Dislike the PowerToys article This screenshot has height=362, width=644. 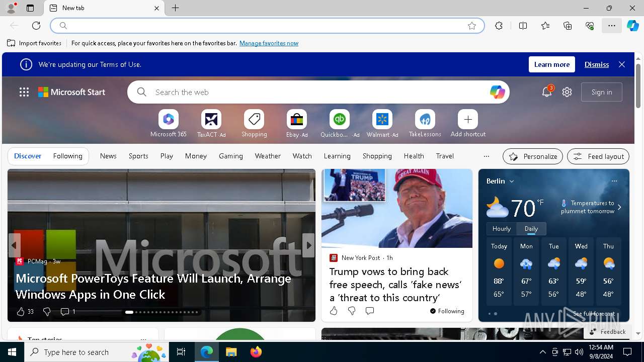pyautogui.click(x=47, y=312)
